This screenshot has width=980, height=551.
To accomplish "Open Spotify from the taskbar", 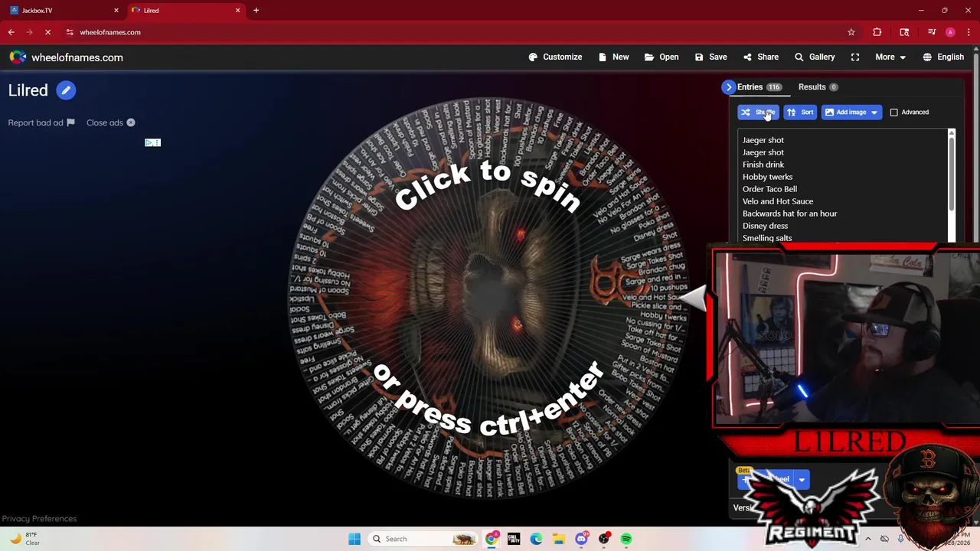I will pyautogui.click(x=626, y=539).
